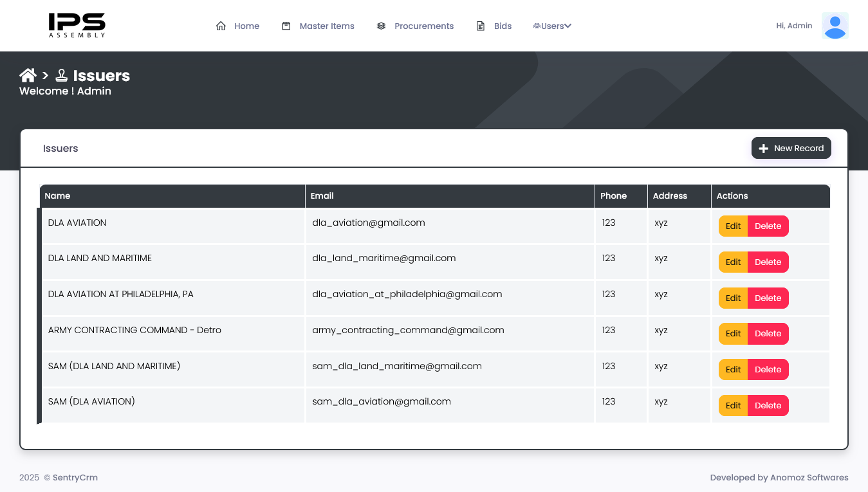Delete the DLA LAND AND MARITIME issuer

click(x=768, y=262)
